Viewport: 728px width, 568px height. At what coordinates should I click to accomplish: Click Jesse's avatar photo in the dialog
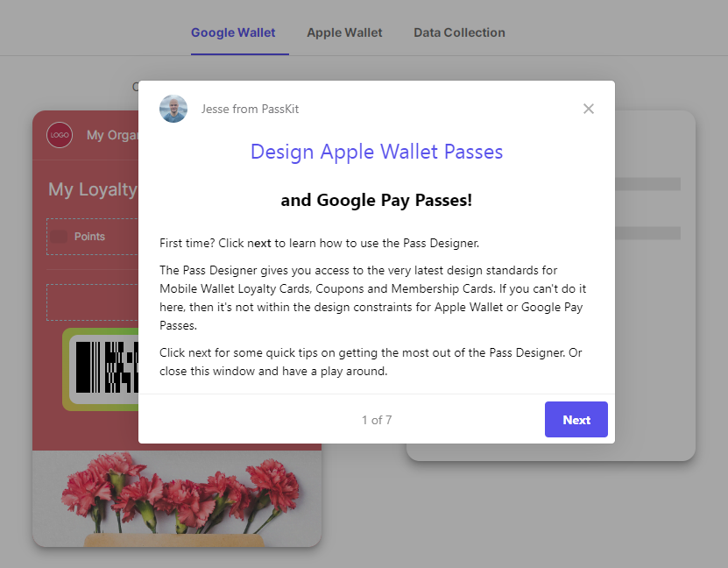[x=173, y=109]
